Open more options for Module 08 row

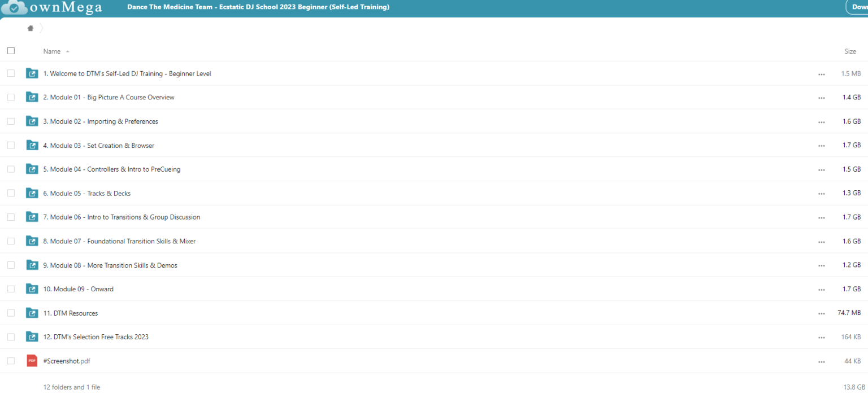(821, 265)
